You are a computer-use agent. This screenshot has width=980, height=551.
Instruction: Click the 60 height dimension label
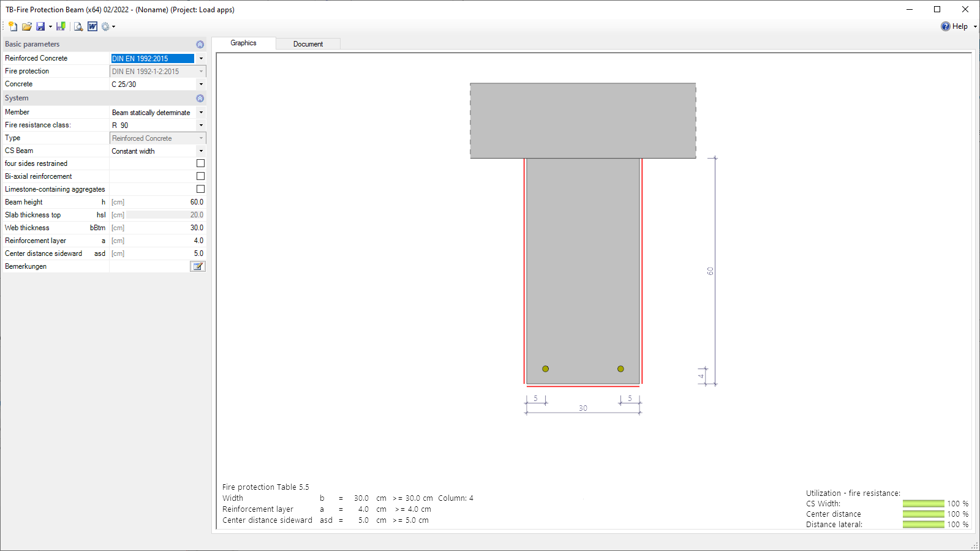710,271
